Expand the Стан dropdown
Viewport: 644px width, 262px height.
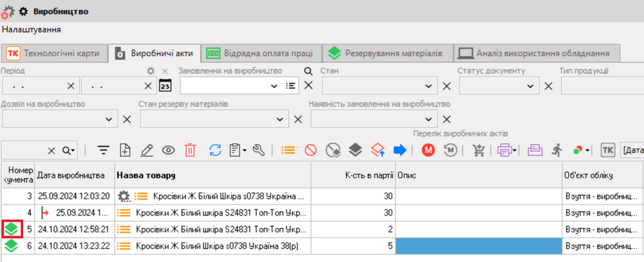[428, 86]
